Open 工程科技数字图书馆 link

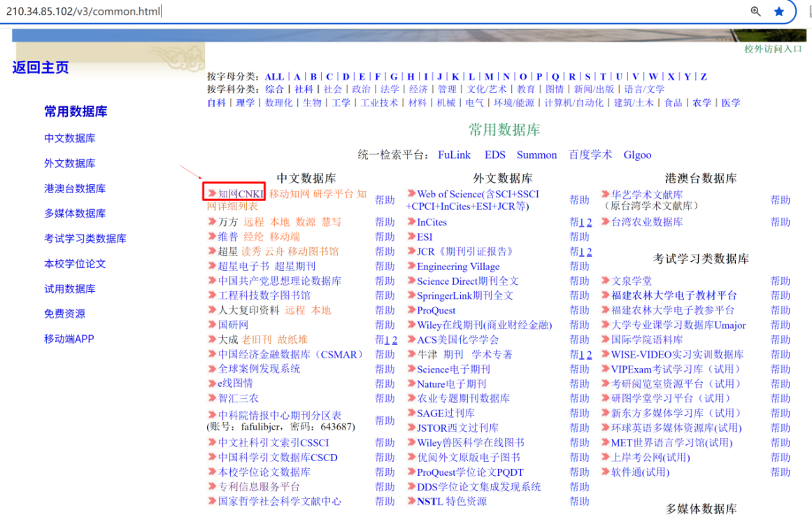[264, 296]
